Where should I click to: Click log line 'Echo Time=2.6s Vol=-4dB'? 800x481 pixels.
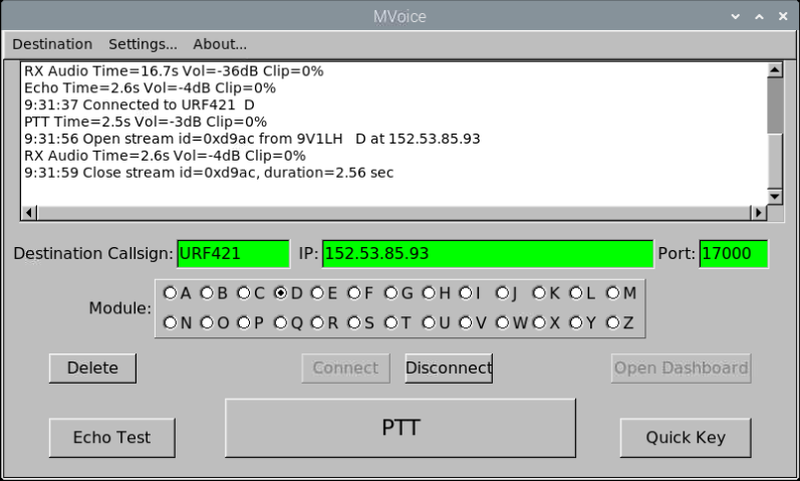coord(149,88)
